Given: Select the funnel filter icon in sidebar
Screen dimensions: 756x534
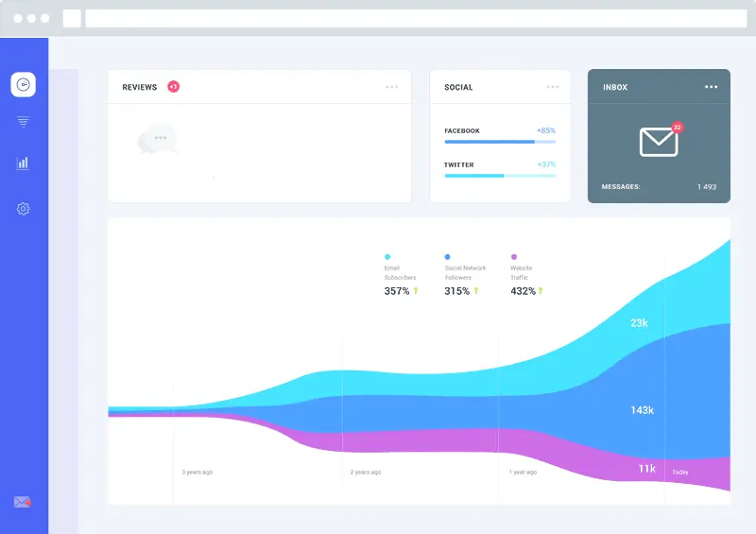Looking at the screenshot, I should [23, 121].
